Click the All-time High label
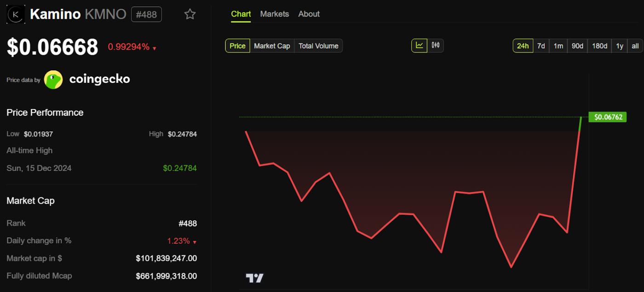This screenshot has height=292, width=644. pos(29,150)
